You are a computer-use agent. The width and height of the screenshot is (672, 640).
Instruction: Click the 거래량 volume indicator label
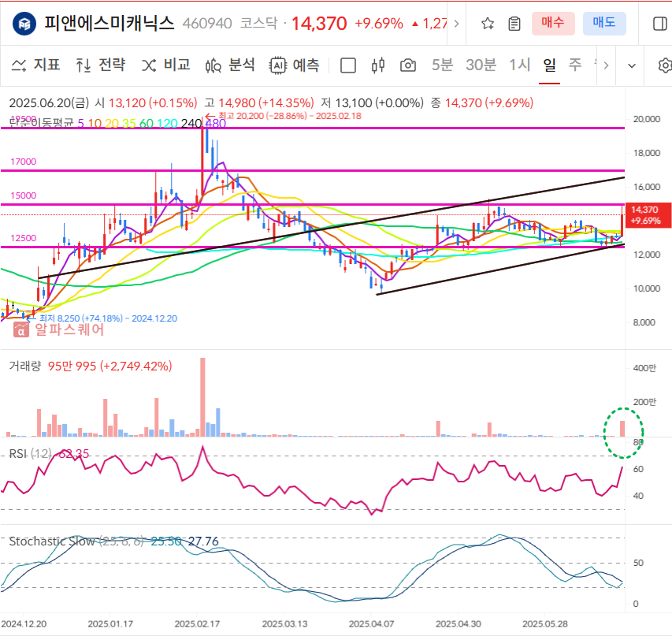coord(25,366)
